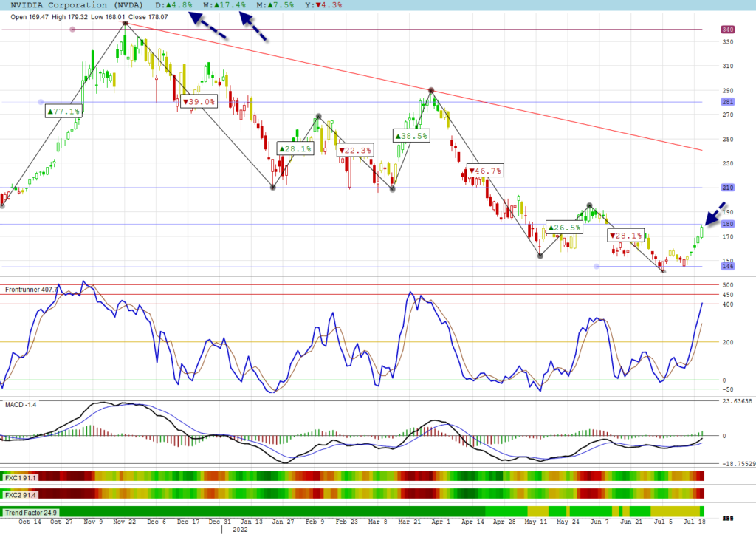Click the ▼22.3% swing label
756x543 pixels.
click(x=355, y=151)
